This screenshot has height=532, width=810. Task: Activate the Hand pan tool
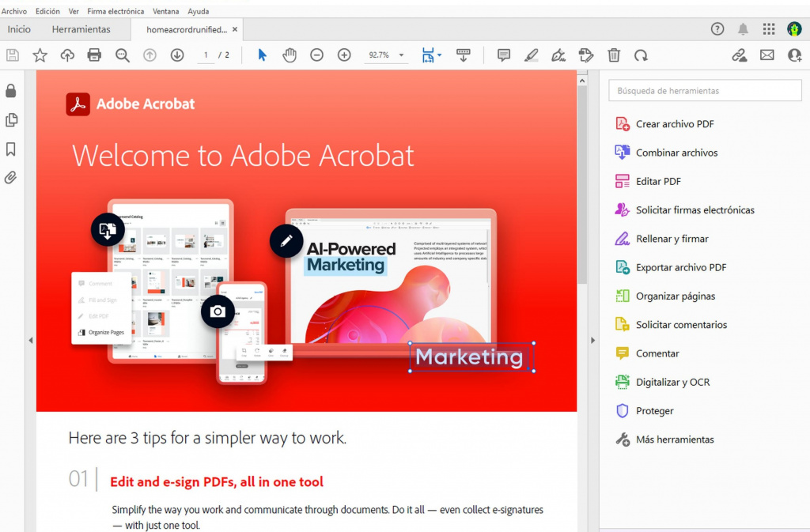coord(290,55)
